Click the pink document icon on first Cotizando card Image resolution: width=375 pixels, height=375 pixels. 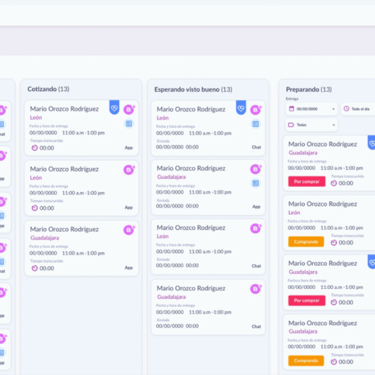[129, 109]
